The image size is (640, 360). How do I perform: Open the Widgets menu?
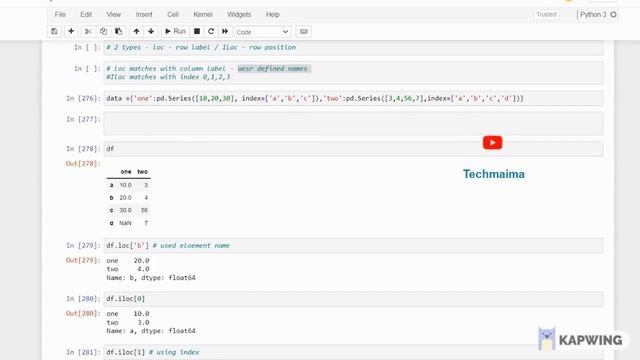point(239,14)
